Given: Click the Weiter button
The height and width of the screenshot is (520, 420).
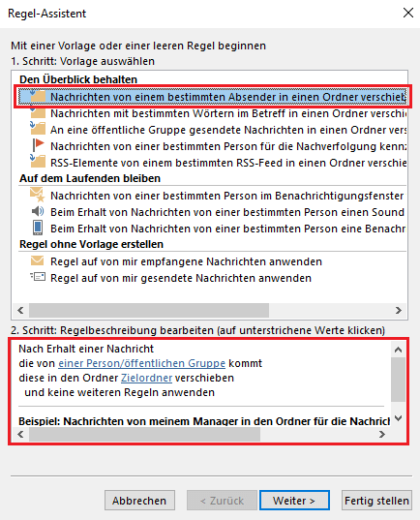Looking at the screenshot, I should pos(294,500).
